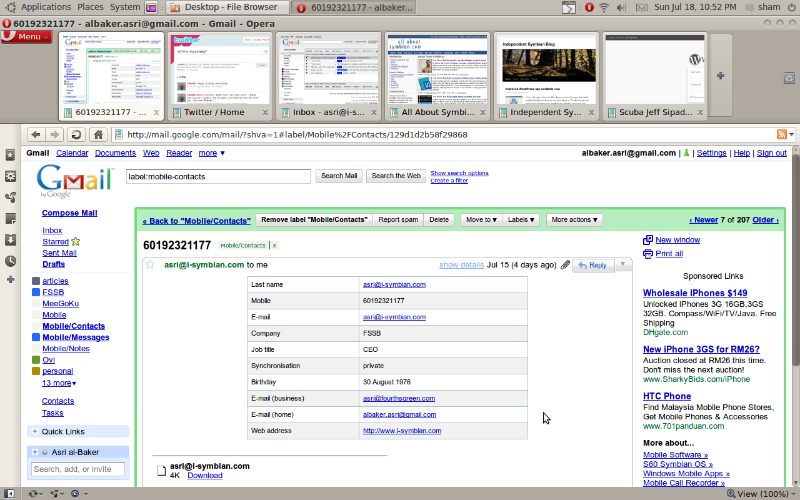Viewport: 800px width, 500px height.
Task: Expand the Reply options dropdown arrow
Action: coord(622,265)
